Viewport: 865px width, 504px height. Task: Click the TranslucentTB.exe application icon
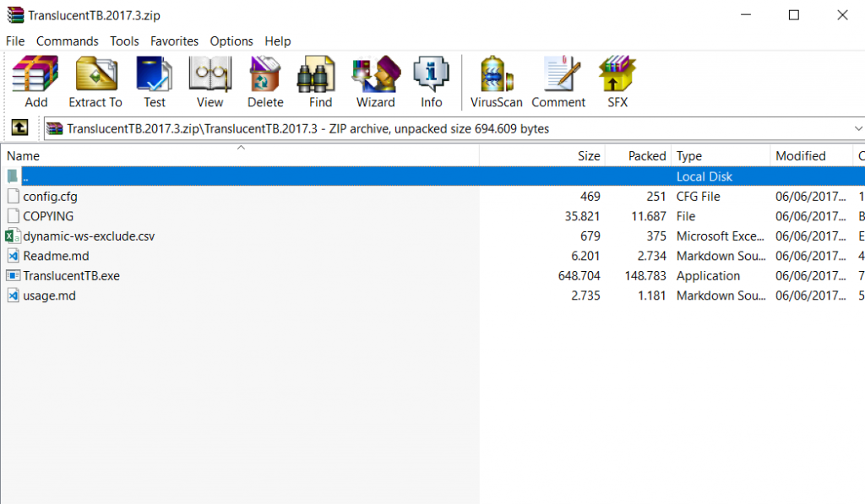pos(14,275)
